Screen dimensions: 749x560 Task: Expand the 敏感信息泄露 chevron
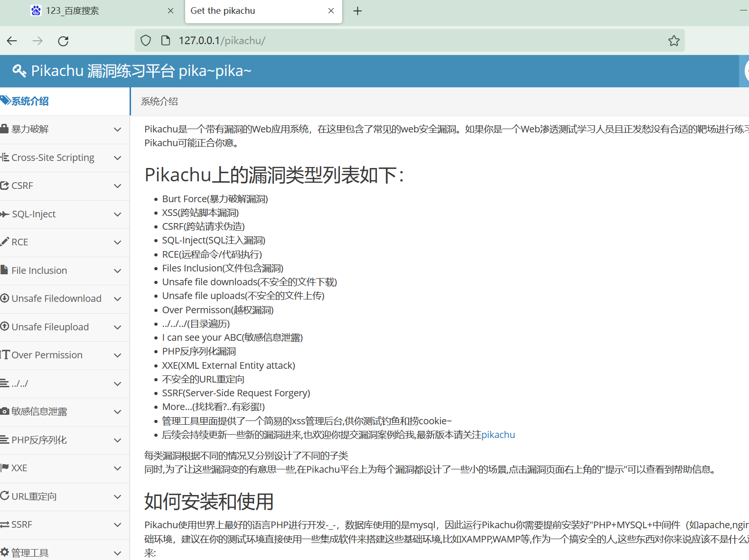118,412
